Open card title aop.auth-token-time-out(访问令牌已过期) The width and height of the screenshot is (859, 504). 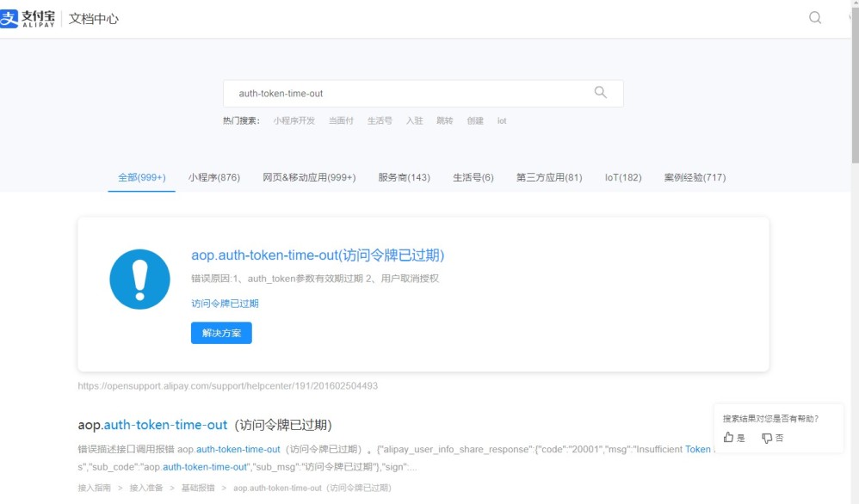(x=318, y=255)
